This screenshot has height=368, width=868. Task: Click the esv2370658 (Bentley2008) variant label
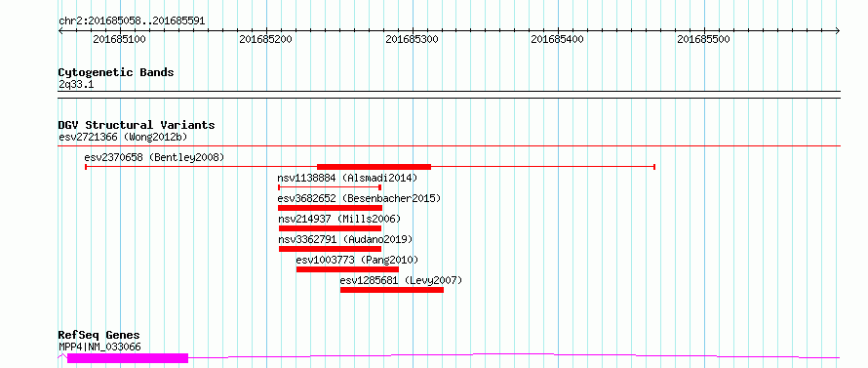(154, 158)
